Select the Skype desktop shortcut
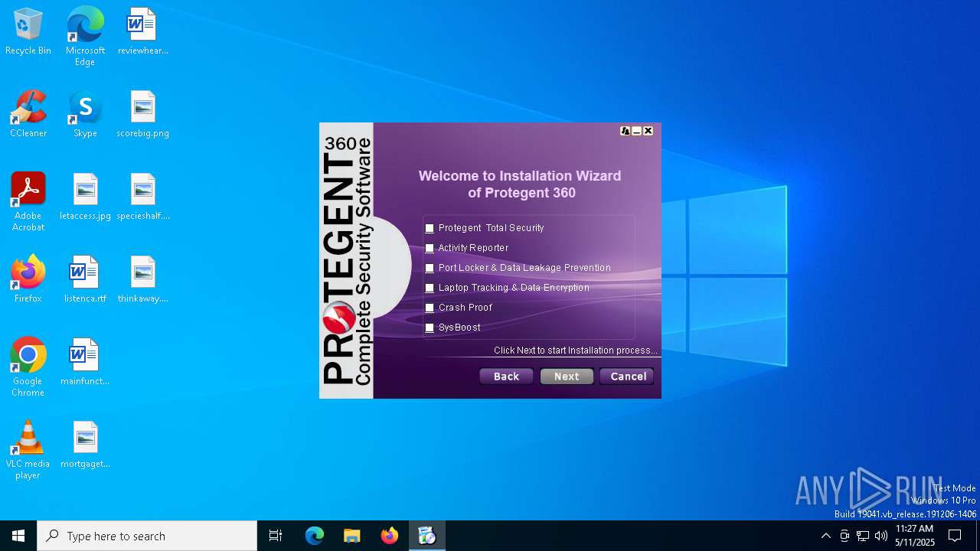The height and width of the screenshot is (551, 980). 85,115
